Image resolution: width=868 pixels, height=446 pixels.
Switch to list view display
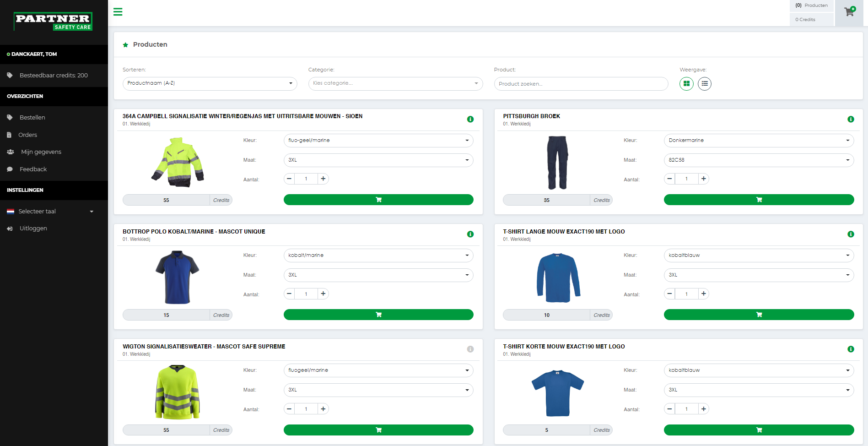click(x=705, y=84)
